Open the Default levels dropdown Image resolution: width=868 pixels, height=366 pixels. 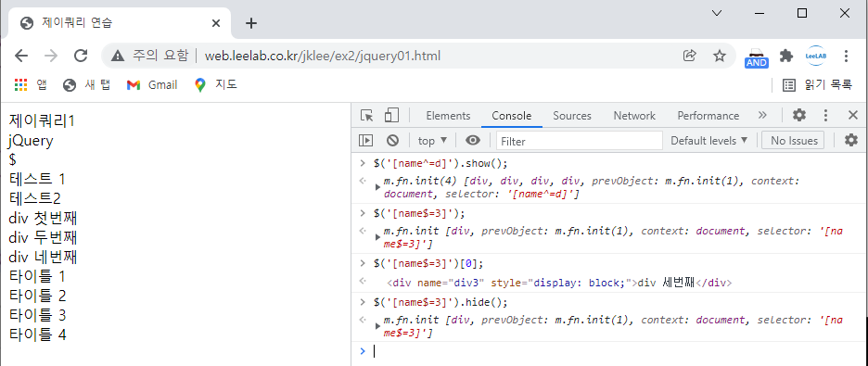point(709,141)
